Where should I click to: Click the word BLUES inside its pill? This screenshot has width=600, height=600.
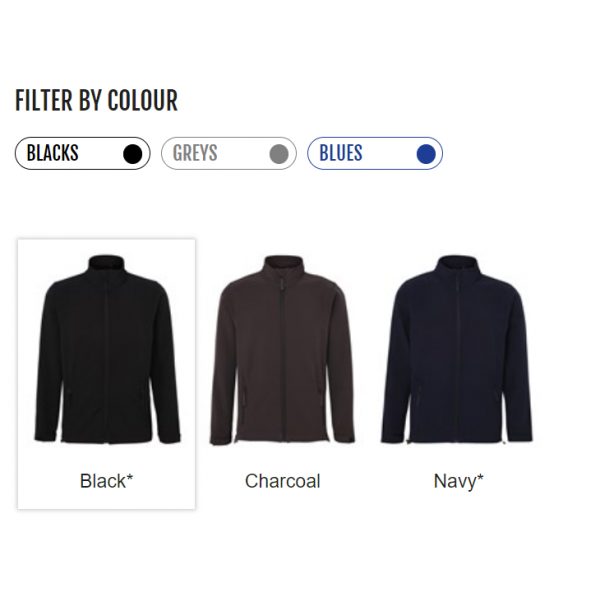[x=341, y=153]
